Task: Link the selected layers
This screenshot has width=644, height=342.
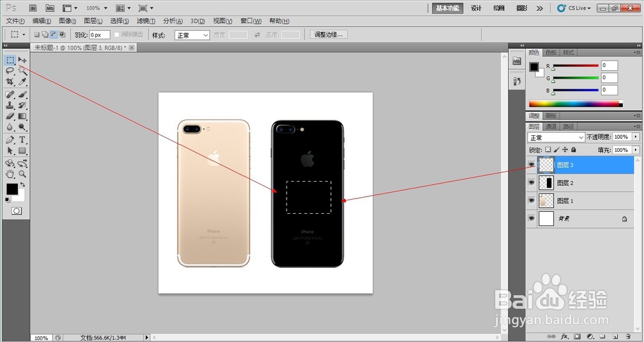Action: click(x=552, y=336)
